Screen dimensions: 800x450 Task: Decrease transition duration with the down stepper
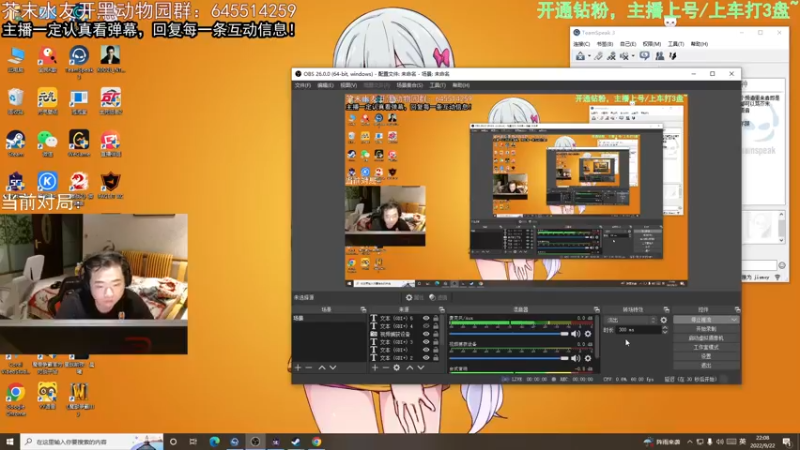[x=664, y=332]
